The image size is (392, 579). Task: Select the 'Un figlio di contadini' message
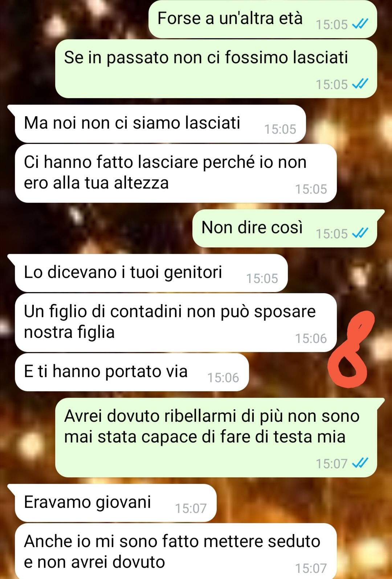coord(176,323)
